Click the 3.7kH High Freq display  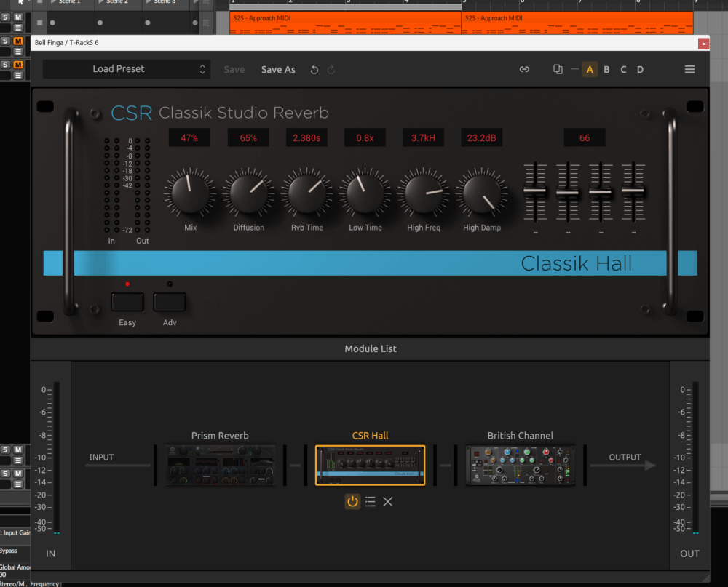(x=423, y=137)
